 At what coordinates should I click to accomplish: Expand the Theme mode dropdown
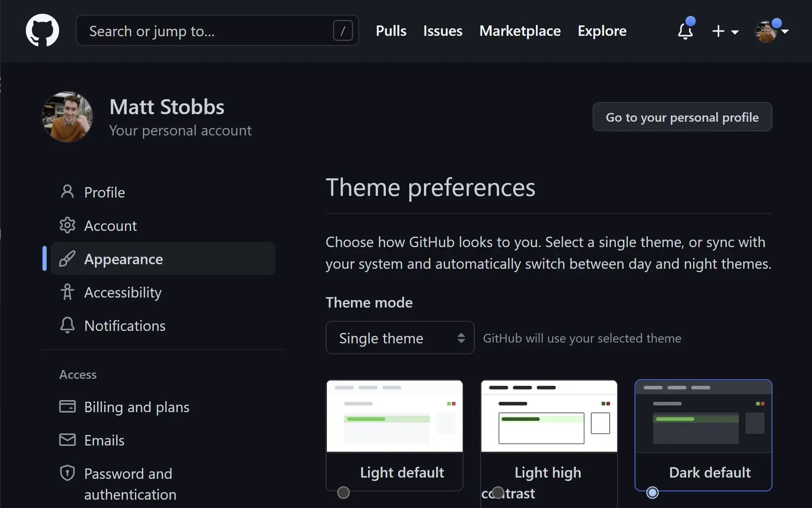[x=400, y=338]
